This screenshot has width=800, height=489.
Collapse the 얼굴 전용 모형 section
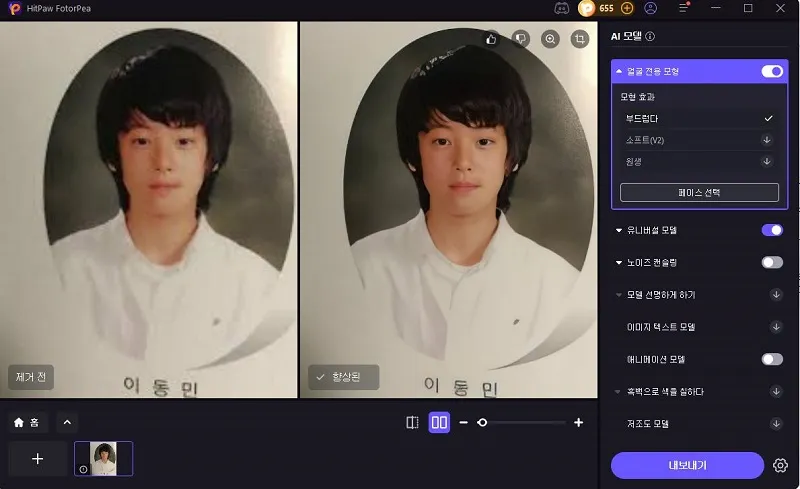click(x=619, y=71)
